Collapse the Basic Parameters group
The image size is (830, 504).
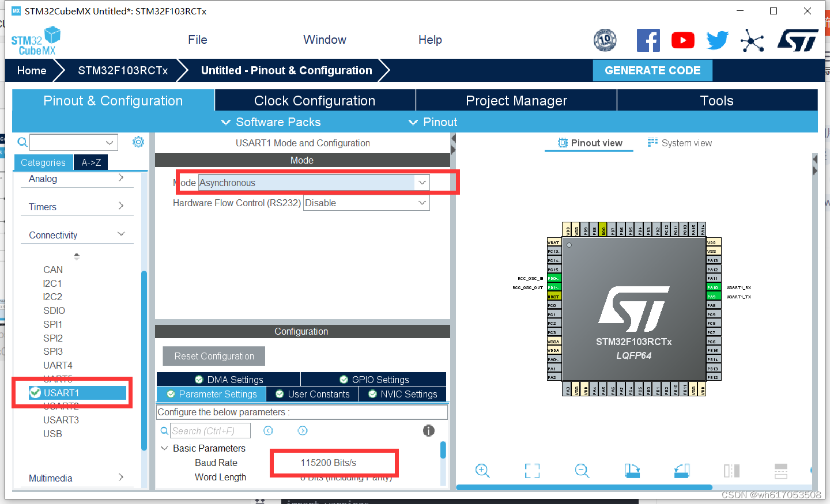coord(164,448)
